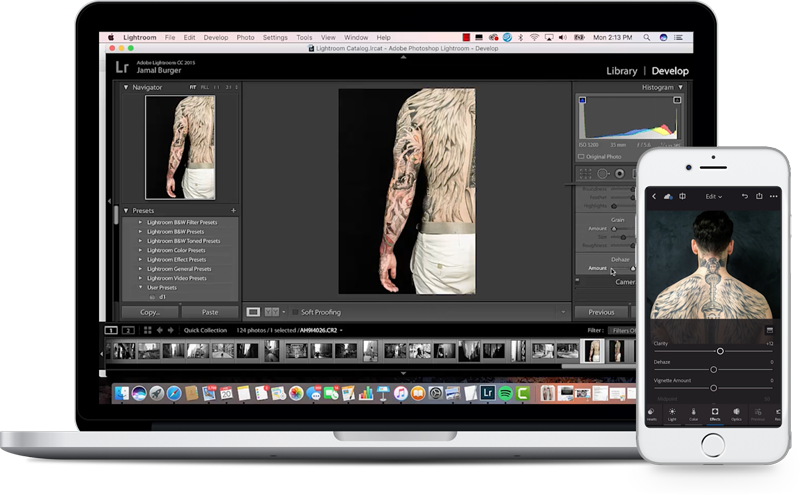
Task: Toggle highlight clipping indicator in histogram
Action: [677, 100]
